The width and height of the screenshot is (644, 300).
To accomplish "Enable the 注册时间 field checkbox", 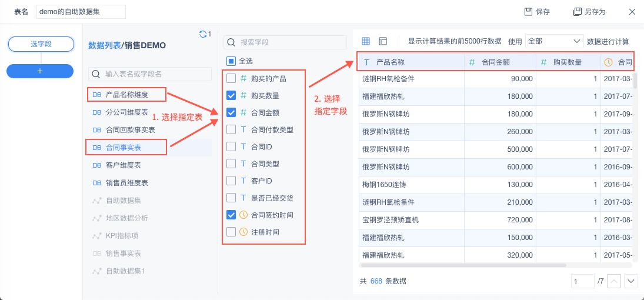I will click(232, 232).
